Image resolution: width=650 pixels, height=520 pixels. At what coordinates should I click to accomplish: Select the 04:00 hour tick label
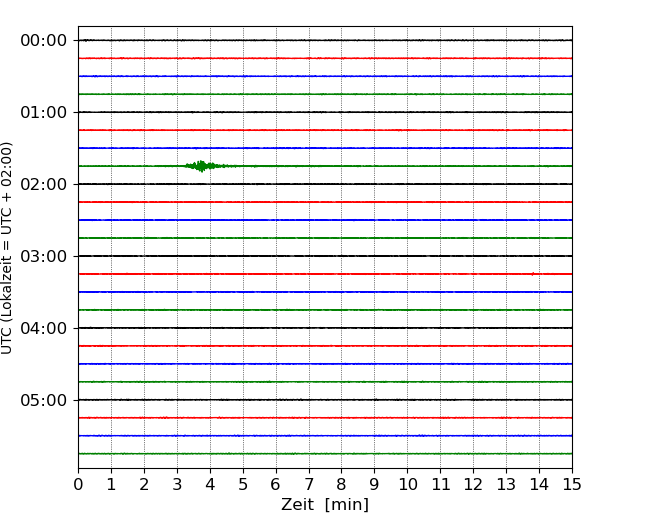tap(43, 328)
